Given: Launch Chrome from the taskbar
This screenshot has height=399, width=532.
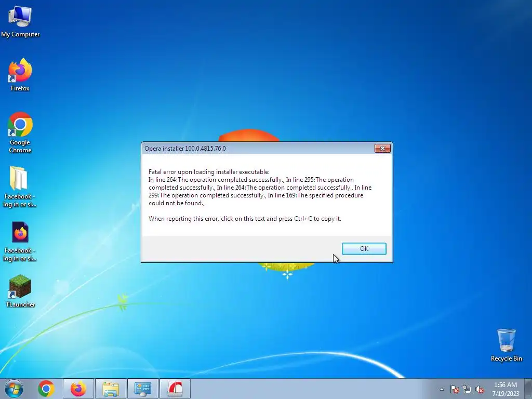Looking at the screenshot, I should tap(46, 389).
